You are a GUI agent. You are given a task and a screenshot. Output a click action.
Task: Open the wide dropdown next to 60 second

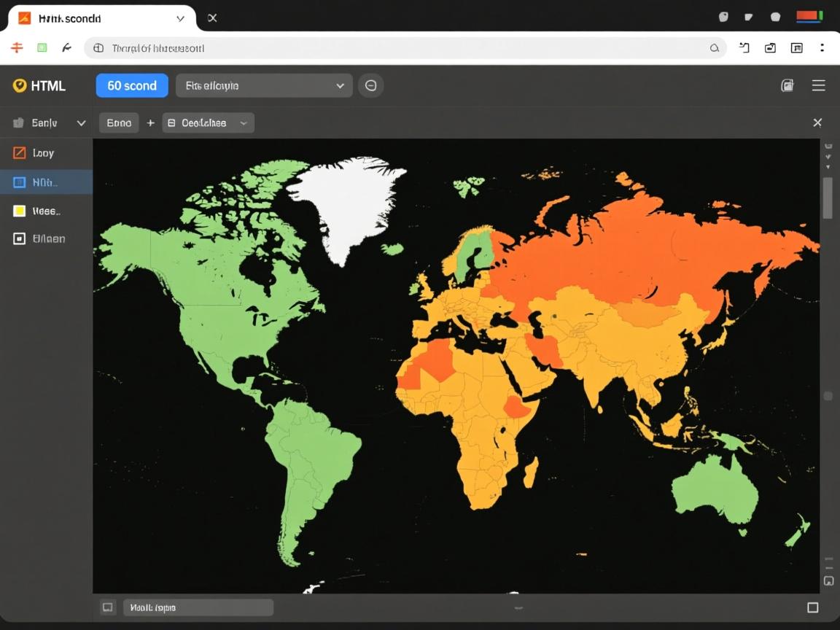pyautogui.click(x=264, y=85)
